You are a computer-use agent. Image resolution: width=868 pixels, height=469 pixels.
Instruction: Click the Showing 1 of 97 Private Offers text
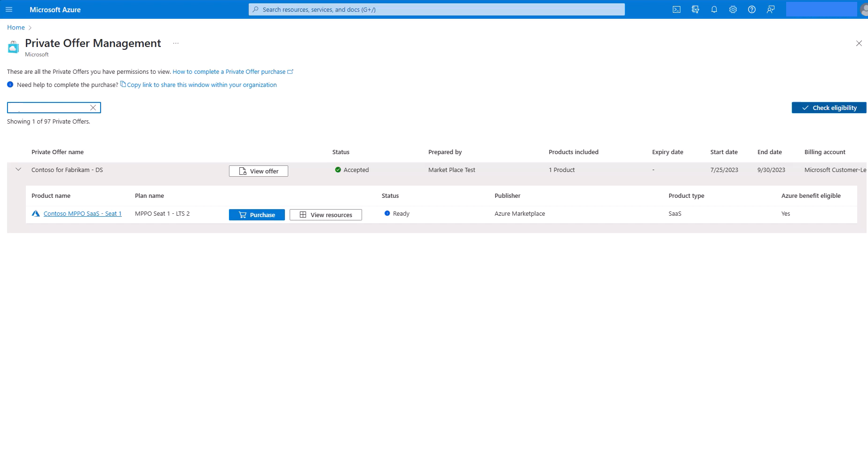click(x=48, y=121)
